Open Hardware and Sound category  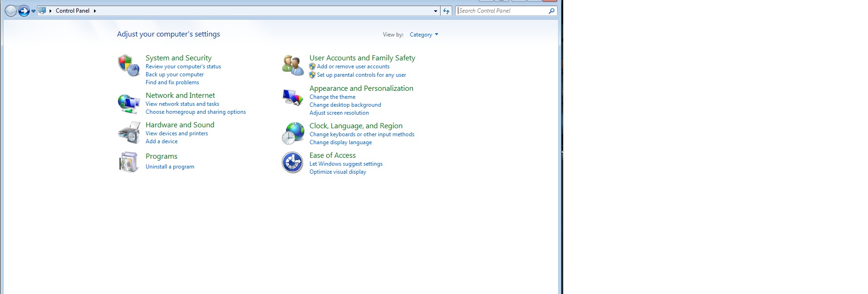coord(180,125)
